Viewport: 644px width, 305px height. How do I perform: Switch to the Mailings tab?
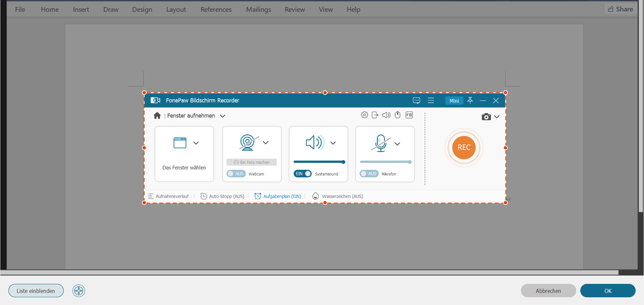click(259, 9)
